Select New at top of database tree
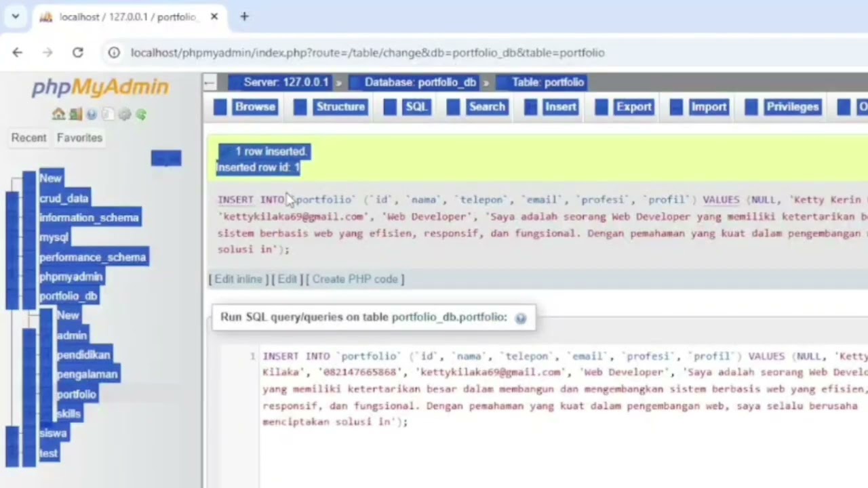The height and width of the screenshot is (488, 868). [51, 178]
